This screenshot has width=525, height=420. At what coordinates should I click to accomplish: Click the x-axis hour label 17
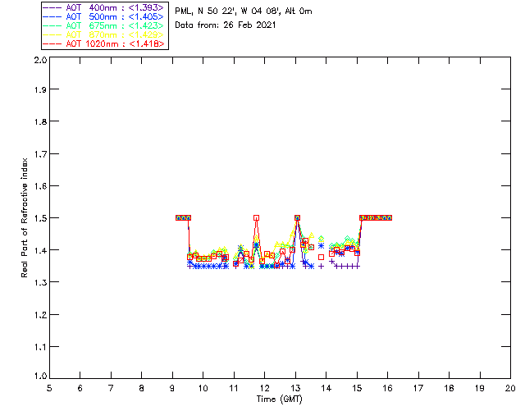[418, 388]
